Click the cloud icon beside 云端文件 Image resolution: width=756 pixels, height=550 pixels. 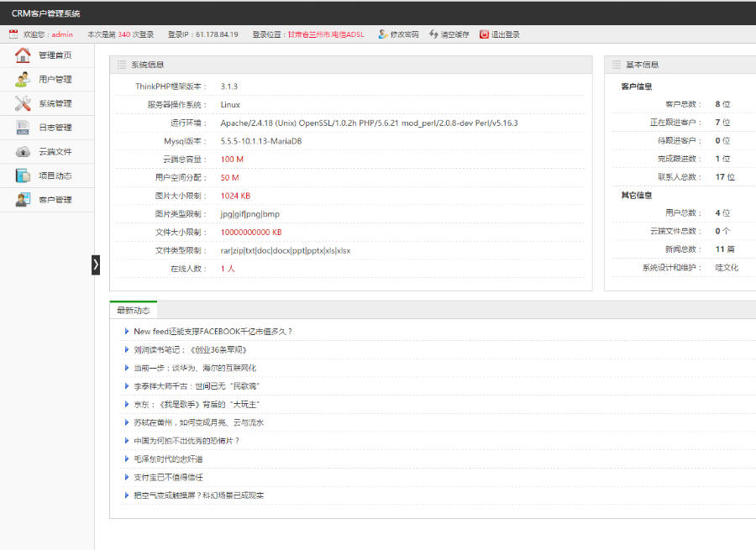click(x=23, y=152)
